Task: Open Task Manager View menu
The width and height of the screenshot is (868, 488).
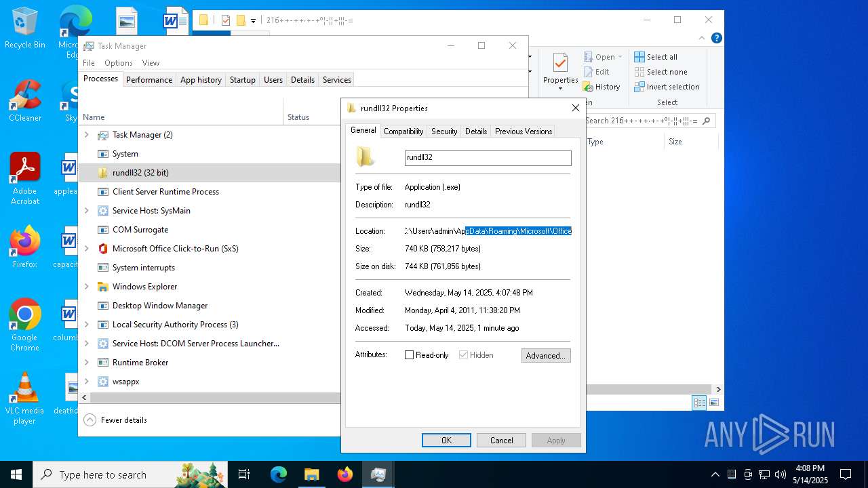Action: 151,63
